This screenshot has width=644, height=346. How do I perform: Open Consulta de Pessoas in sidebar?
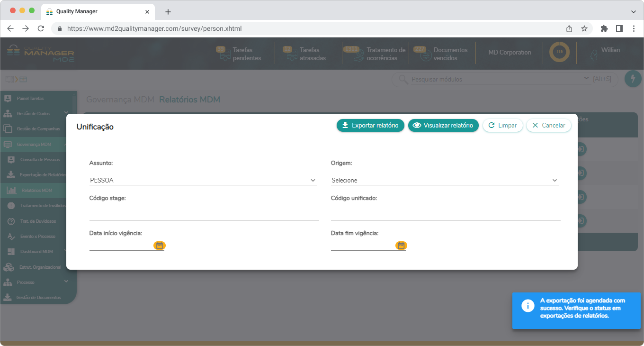(x=40, y=160)
